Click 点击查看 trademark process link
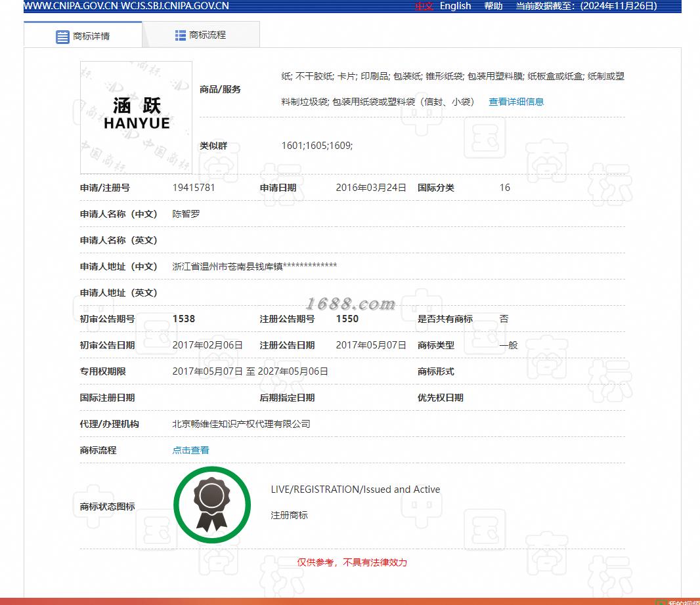Image resolution: width=700 pixels, height=605 pixels. tap(190, 450)
